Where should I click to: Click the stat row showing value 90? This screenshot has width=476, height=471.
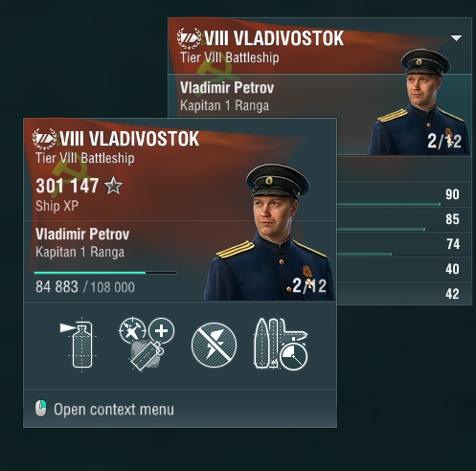[x=404, y=194]
